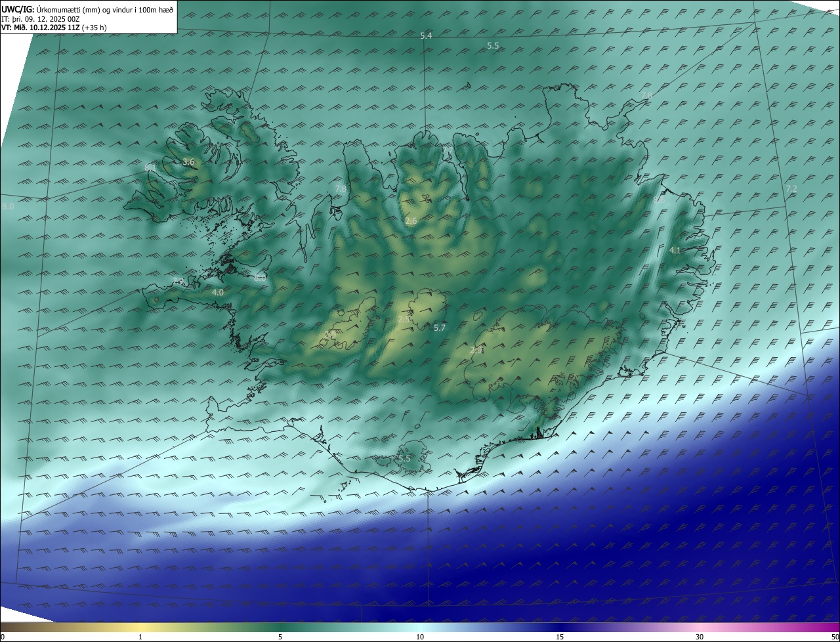
Task: Click the '15' tick on the color scale
Action: tap(560, 637)
